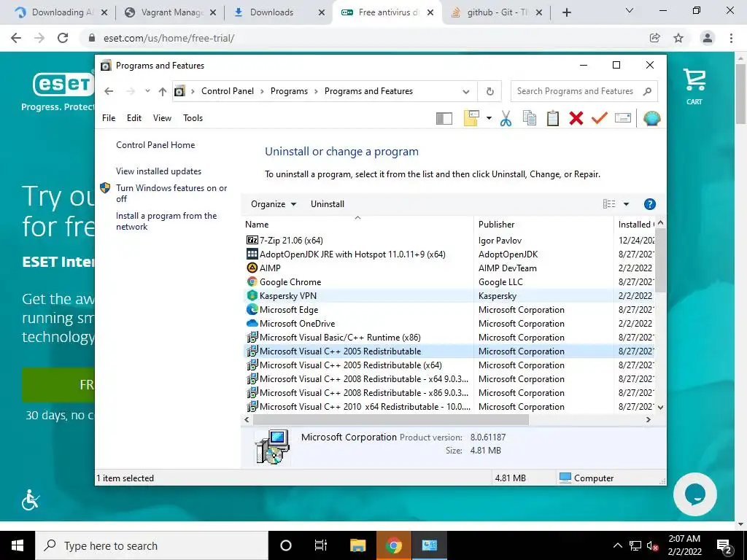Expand the Chrome tab search chevron
This screenshot has width=747, height=560.
click(x=630, y=10)
